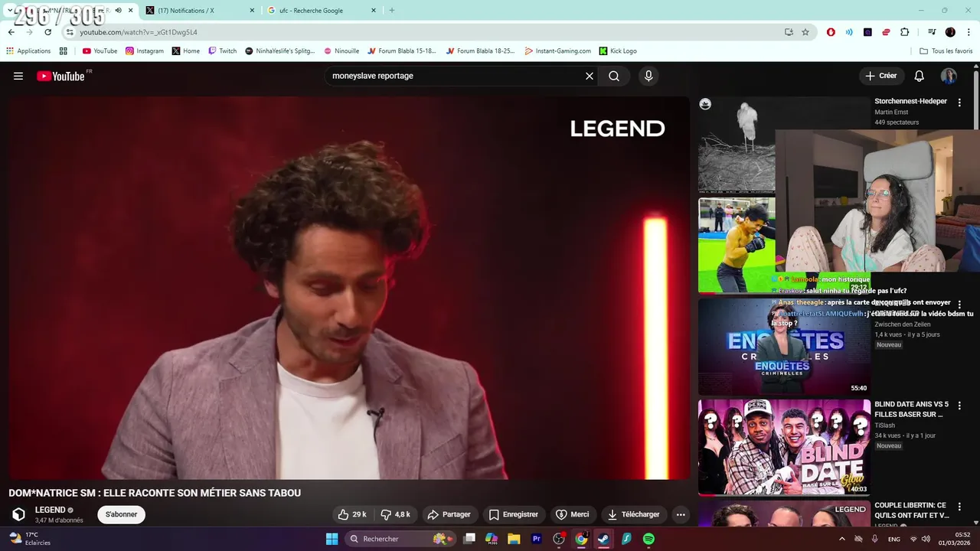Go to the YouTube home logo

click(x=61, y=76)
